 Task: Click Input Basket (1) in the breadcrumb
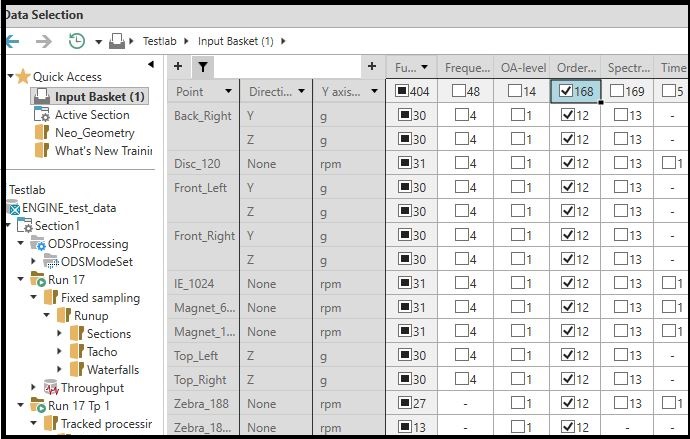pyautogui.click(x=235, y=41)
